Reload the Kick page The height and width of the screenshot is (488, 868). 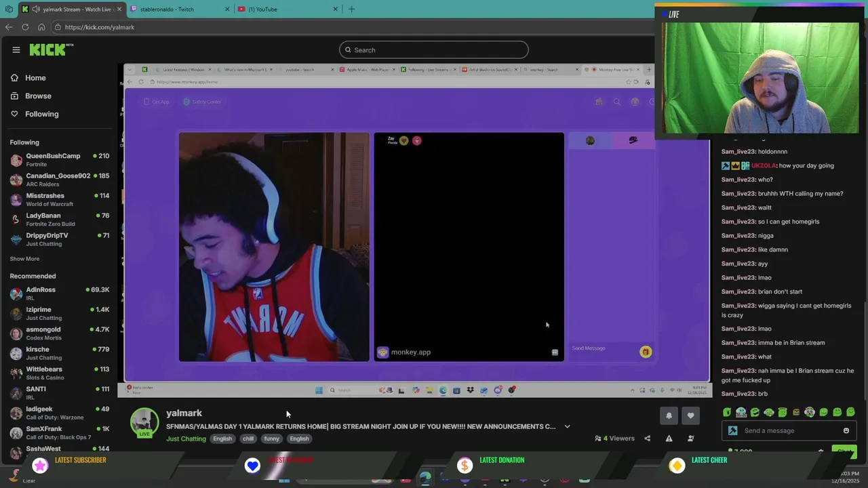25,27
